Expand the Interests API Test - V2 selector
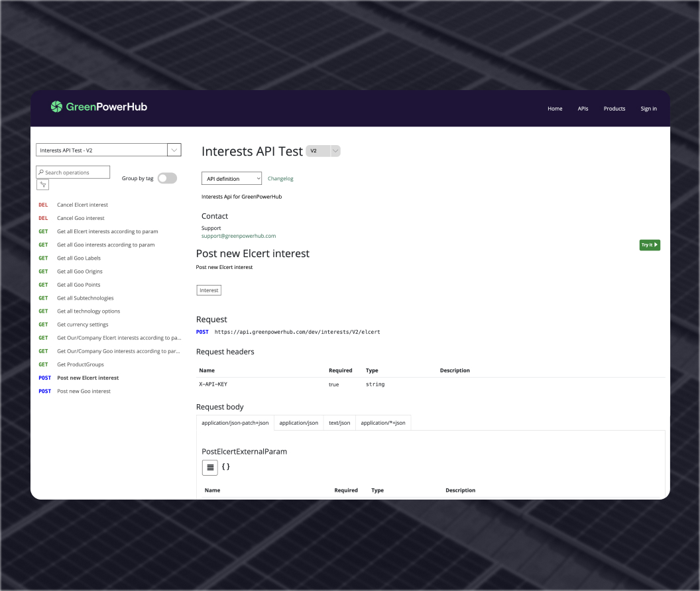 coord(174,150)
